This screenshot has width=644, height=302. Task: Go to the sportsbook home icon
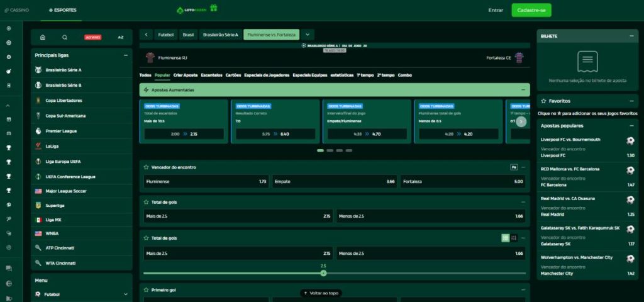(x=43, y=37)
